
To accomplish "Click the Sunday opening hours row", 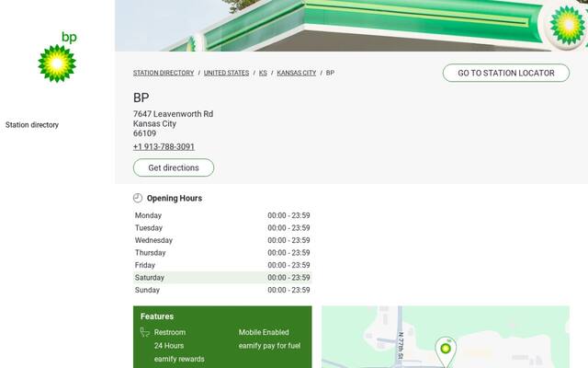I will click(x=222, y=290).
